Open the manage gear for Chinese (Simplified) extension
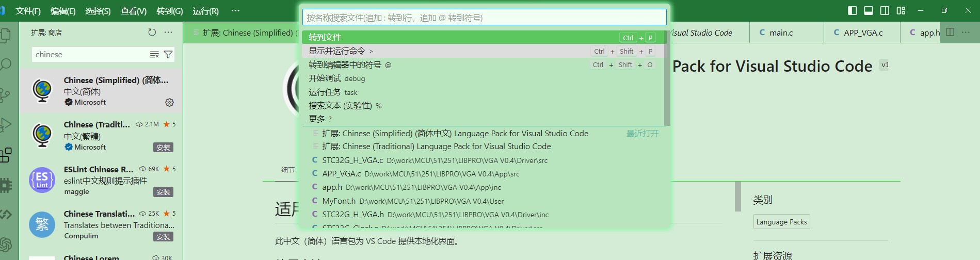Image resolution: width=980 pixels, height=260 pixels. 169,102
